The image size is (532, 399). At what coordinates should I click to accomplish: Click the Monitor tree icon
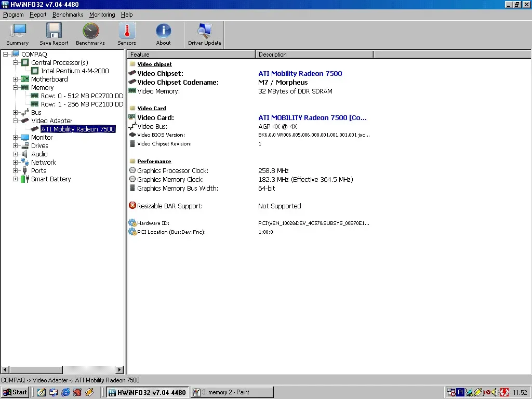[25, 137]
